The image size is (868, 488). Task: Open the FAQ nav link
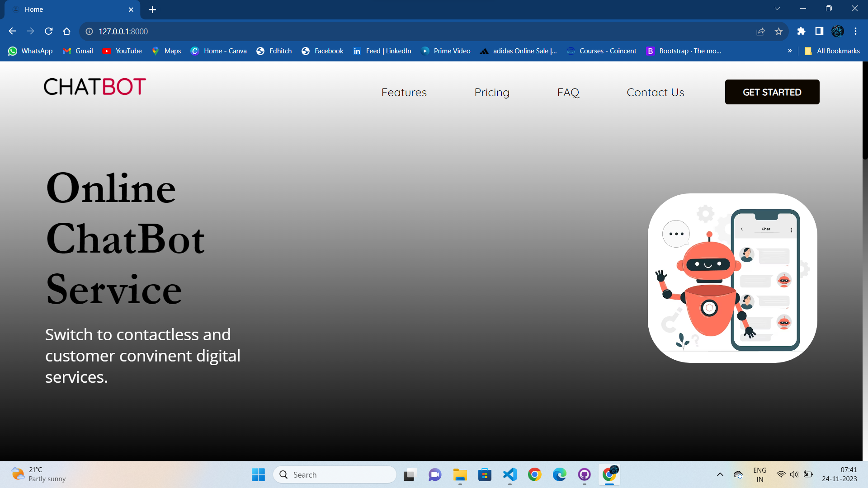click(x=568, y=92)
